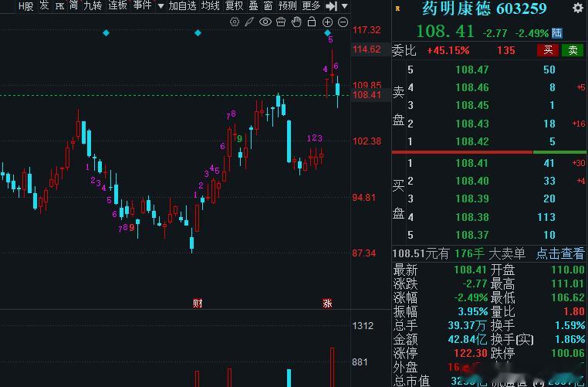Click first cyan diamond marker
Viewport: 588px width, 387px height.
(106, 33)
